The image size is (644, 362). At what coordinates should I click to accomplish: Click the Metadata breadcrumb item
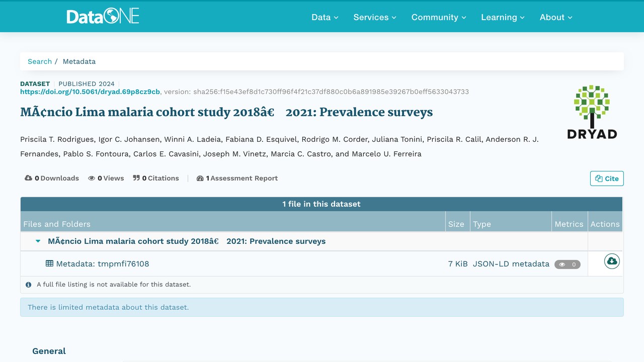click(79, 61)
